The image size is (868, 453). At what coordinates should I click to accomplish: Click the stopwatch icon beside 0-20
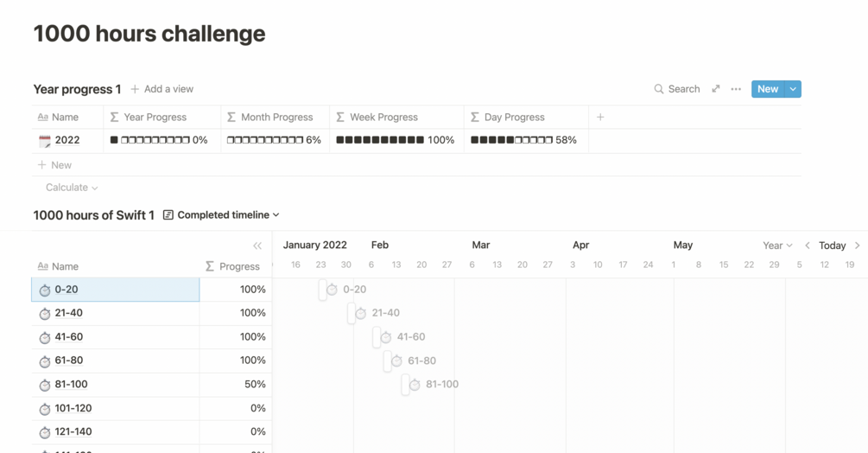(x=45, y=290)
